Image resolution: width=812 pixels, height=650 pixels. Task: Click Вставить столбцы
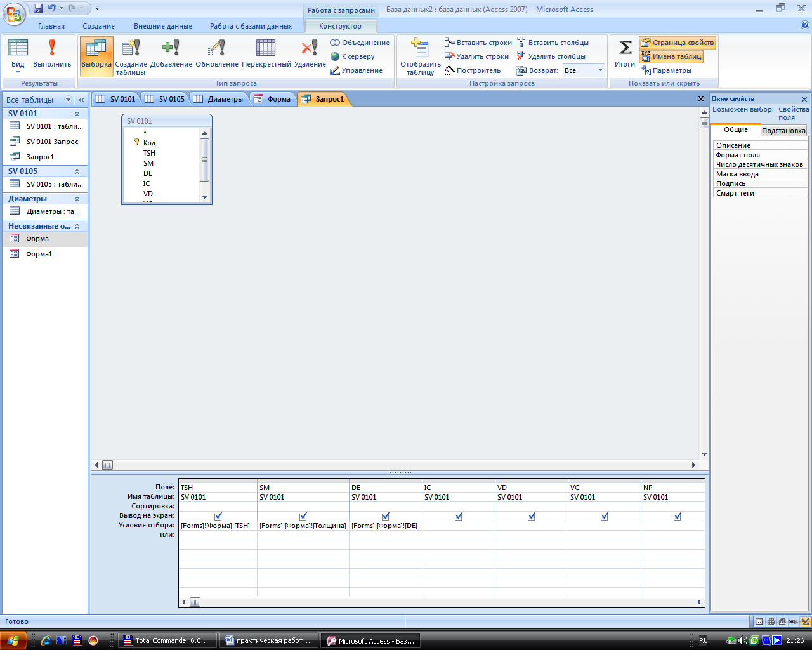553,43
